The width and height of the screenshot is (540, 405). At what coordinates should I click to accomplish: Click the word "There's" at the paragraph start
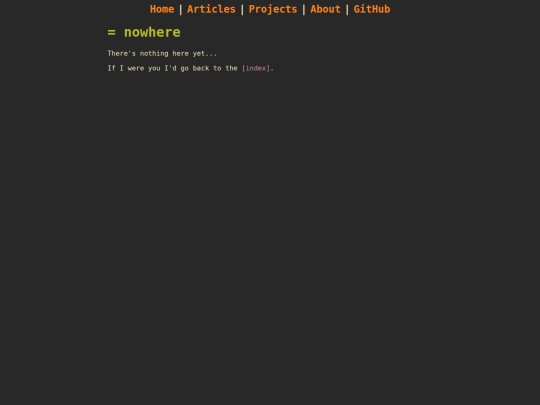click(x=122, y=53)
